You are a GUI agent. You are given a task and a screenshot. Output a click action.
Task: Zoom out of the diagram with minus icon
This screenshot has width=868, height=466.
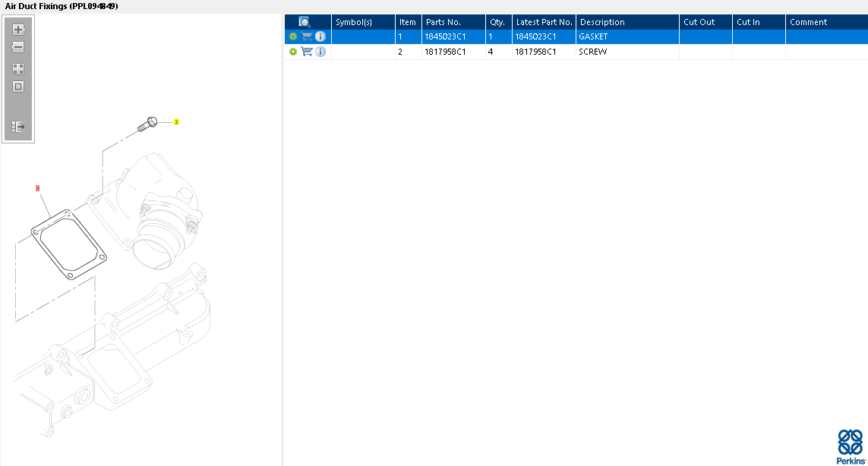pos(18,47)
